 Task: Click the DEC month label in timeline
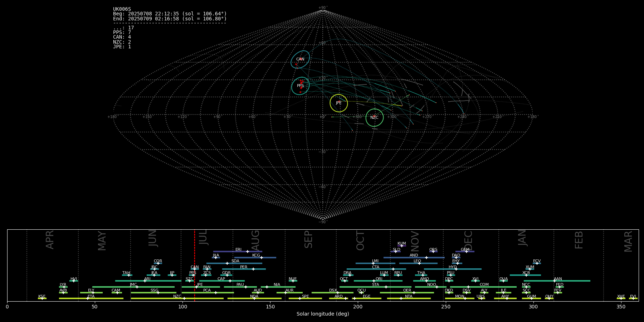tap(468, 240)
